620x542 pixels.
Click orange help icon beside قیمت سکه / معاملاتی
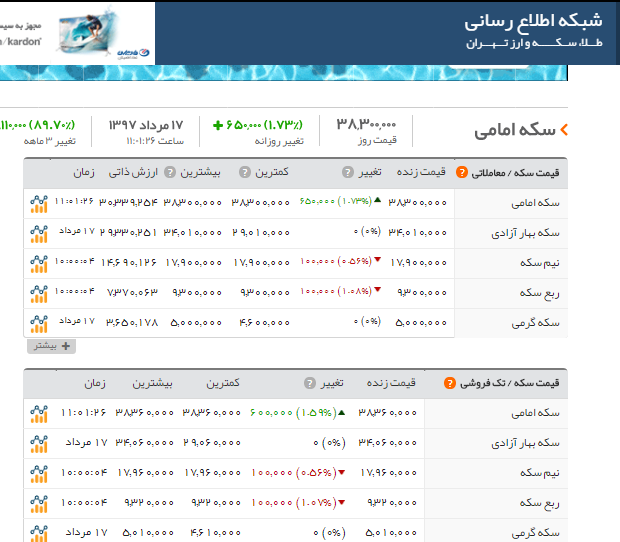(x=461, y=172)
